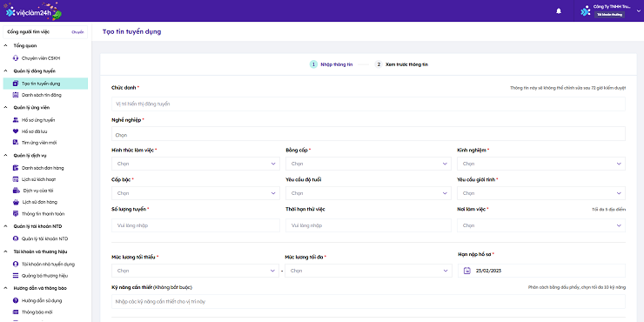Click Quản lý tài khoản NTD user icon
Image resolution: width=644 pixels, height=322 pixels.
pyautogui.click(x=16, y=238)
